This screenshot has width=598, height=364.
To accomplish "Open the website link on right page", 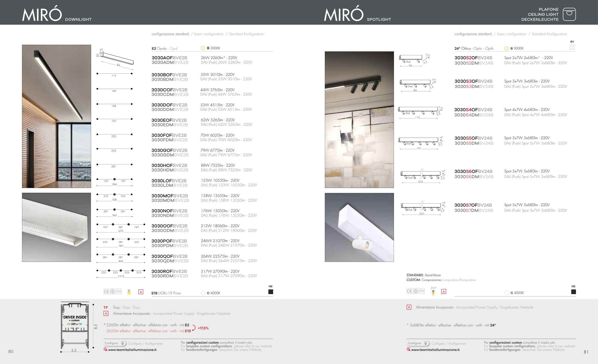I will tap(435, 350).
